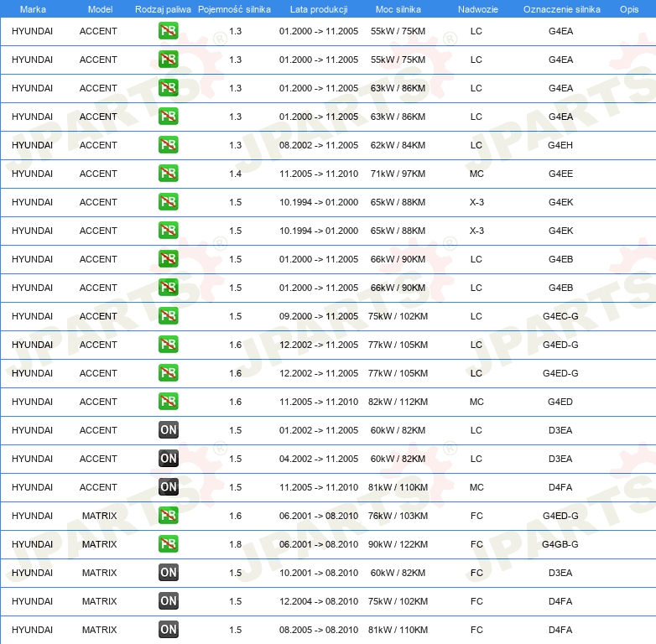Screen dimensions: 656x644
Task: Select the engine code cell G4EE
Action: coord(560,174)
